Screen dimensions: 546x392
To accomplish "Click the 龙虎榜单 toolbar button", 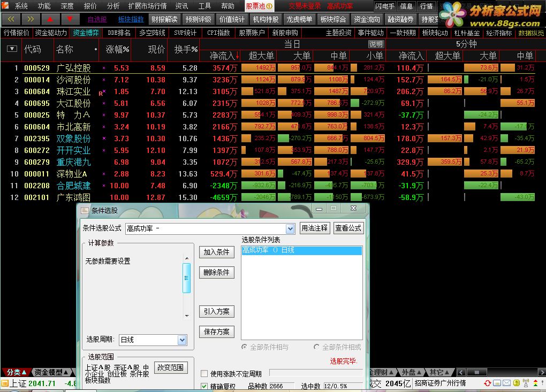I will tap(299, 19).
